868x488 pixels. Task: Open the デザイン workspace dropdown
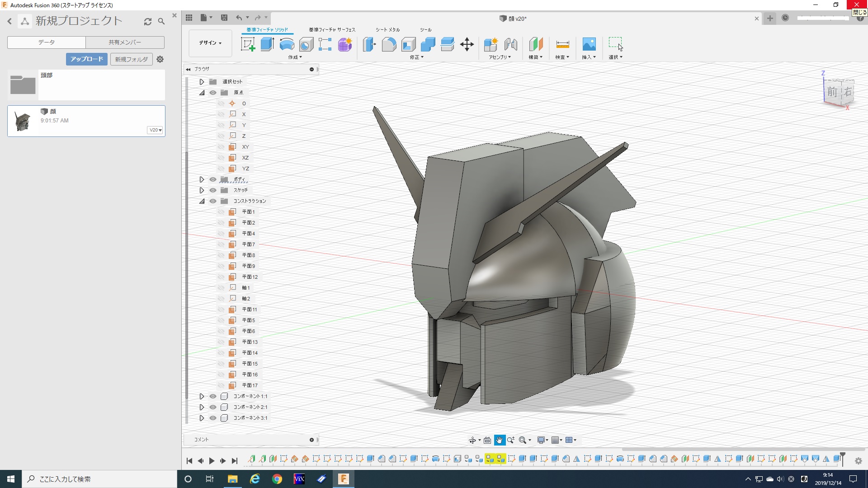(x=210, y=43)
